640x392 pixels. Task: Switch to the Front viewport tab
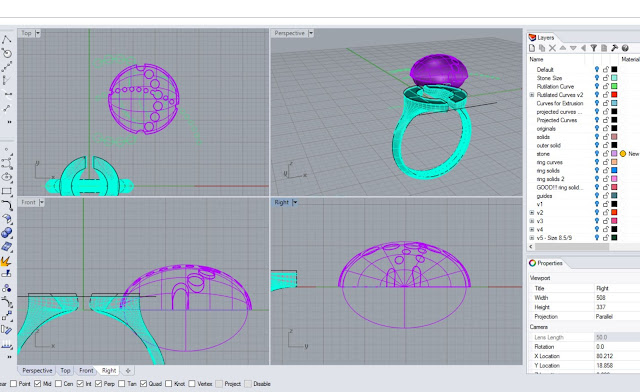point(86,370)
